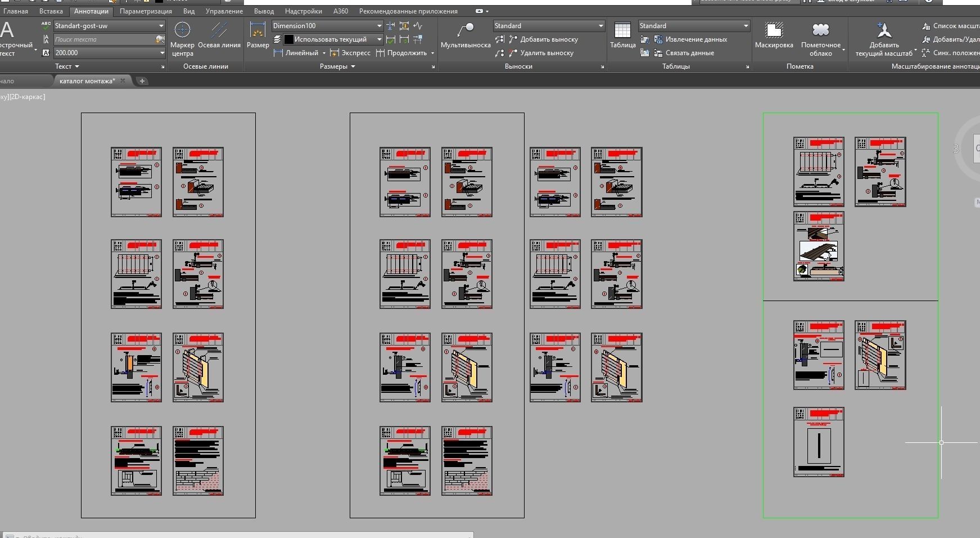This screenshot has height=538, width=980.
Task: Click the command line input field
Action: tap(239, 536)
